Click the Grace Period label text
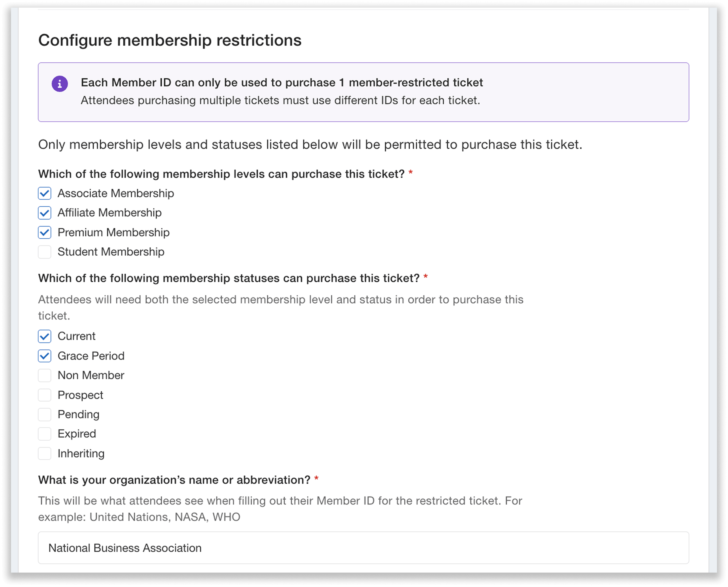Image resolution: width=728 pixels, height=587 pixels. click(x=91, y=356)
